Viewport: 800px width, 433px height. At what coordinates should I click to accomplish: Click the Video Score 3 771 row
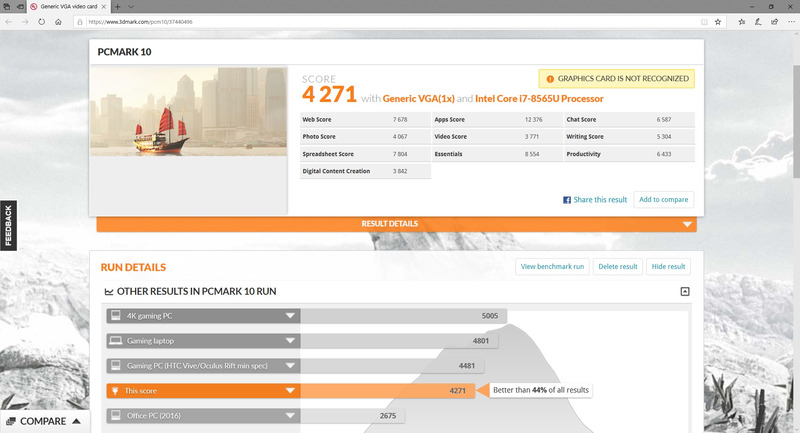pos(497,136)
